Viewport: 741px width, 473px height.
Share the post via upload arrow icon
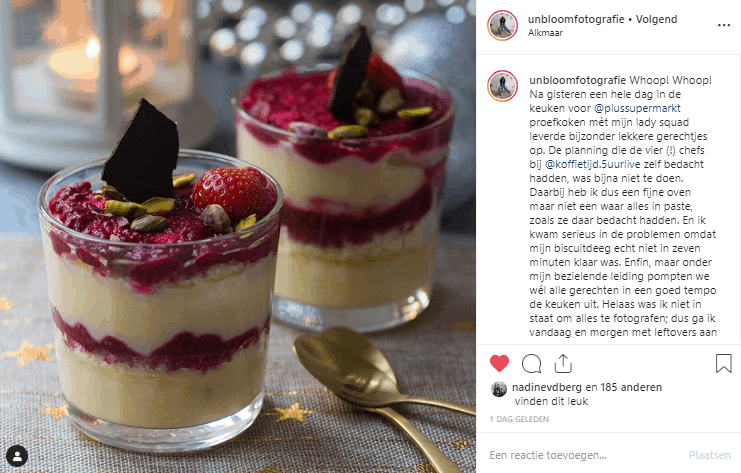point(563,363)
